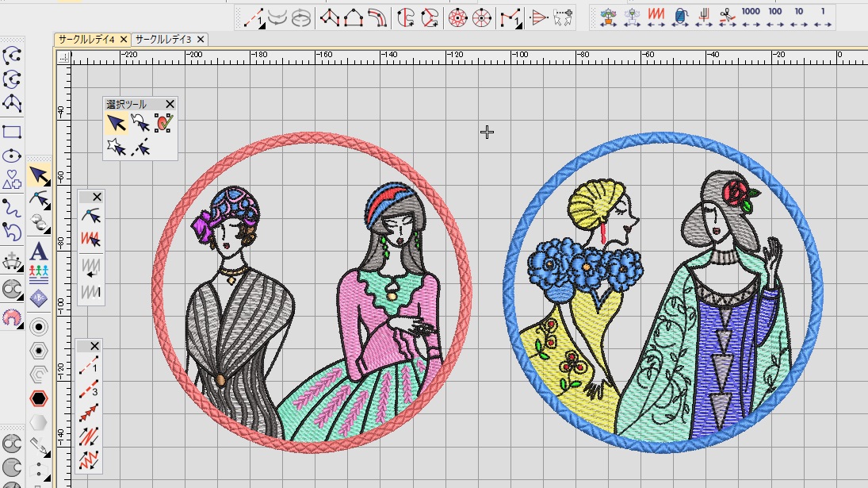Step by 100 stitches
868x488 pixels.
click(775, 17)
